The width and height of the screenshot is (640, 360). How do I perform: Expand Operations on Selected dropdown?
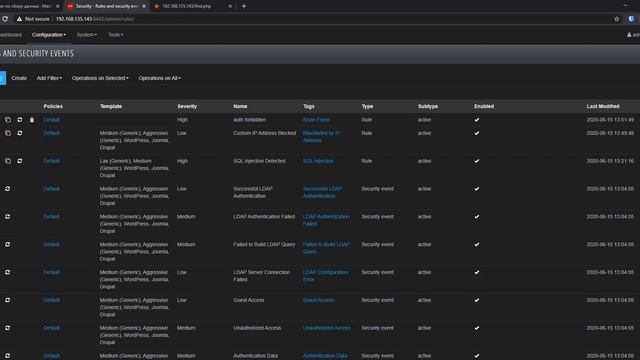pyautogui.click(x=100, y=78)
